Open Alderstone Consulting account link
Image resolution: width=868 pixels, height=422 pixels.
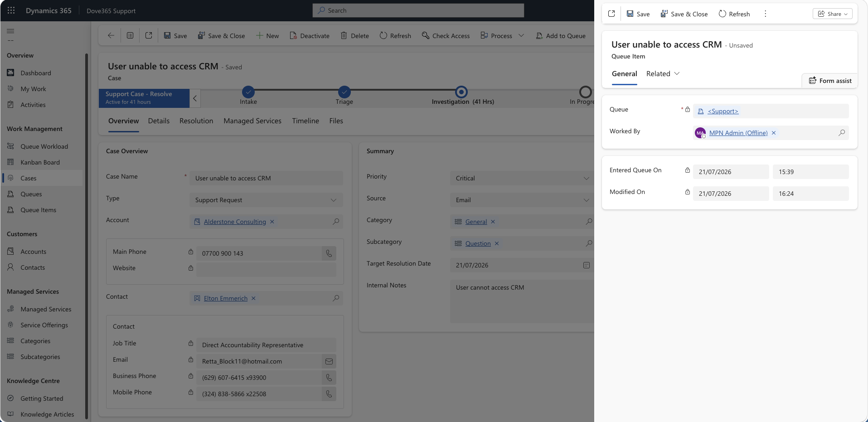pos(235,222)
